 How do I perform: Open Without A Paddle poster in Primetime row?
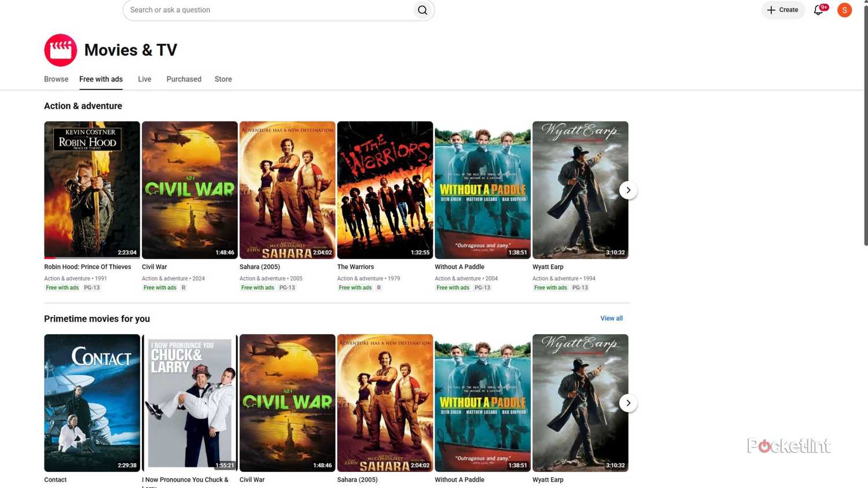click(483, 403)
